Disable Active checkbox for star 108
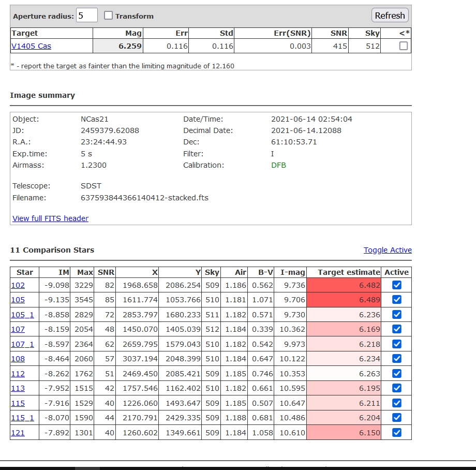This screenshot has width=476, height=470. click(x=397, y=359)
